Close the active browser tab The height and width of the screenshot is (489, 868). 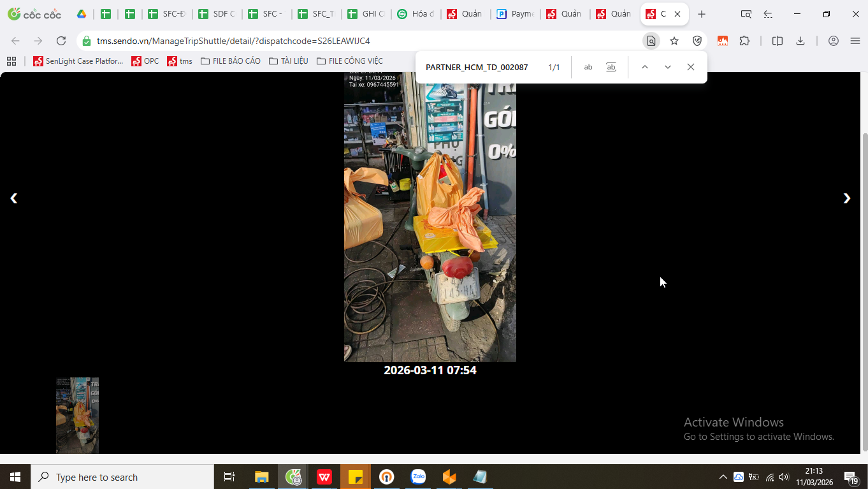click(x=677, y=14)
